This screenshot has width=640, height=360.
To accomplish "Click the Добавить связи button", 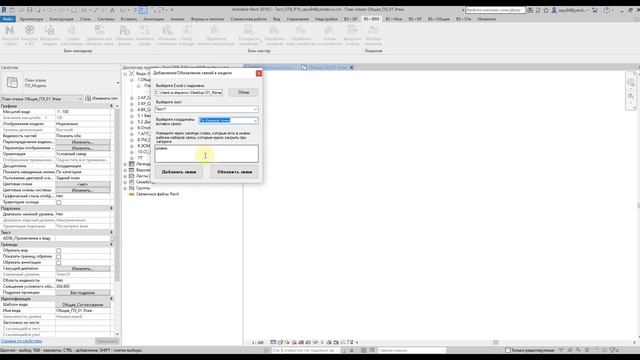I will point(179,172).
